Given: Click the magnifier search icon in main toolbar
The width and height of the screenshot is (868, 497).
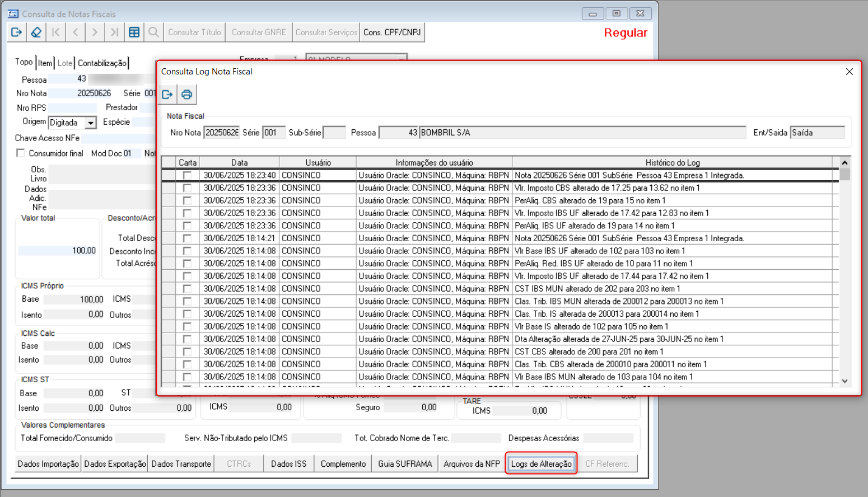Looking at the screenshot, I should click(153, 32).
